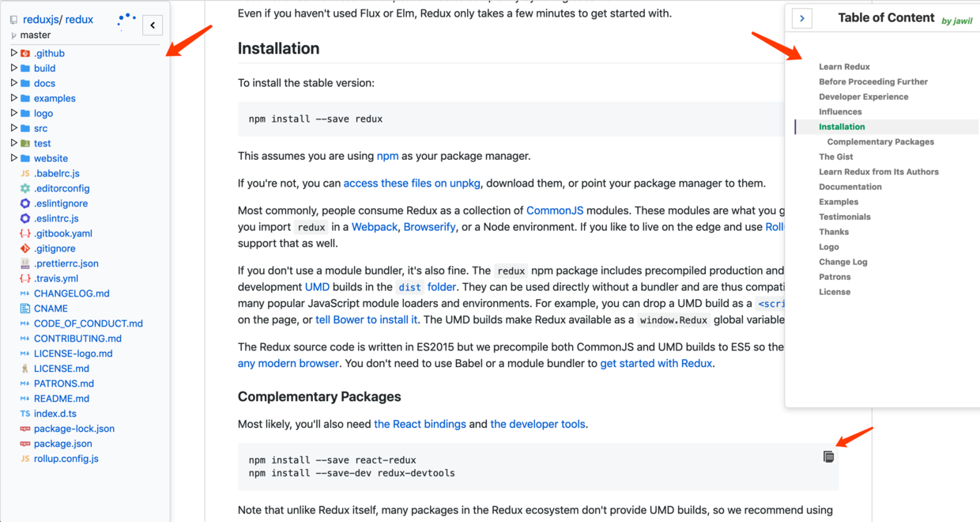The image size is (980, 522).
Task: Expand the src folder in the tree
Action: click(14, 128)
